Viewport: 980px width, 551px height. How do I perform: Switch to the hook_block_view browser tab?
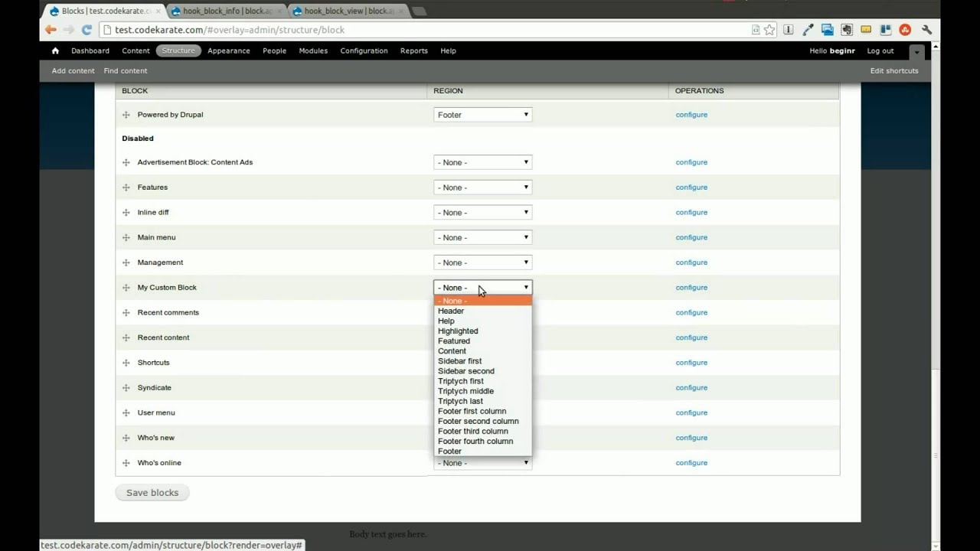pos(347,11)
